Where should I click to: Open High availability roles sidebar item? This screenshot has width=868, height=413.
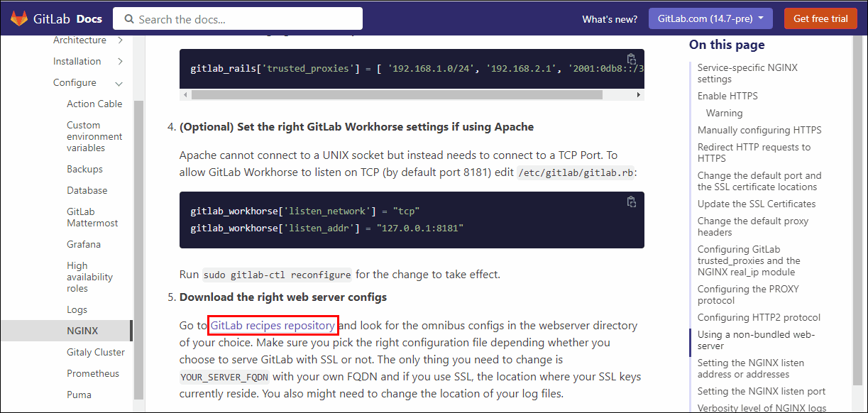point(89,277)
